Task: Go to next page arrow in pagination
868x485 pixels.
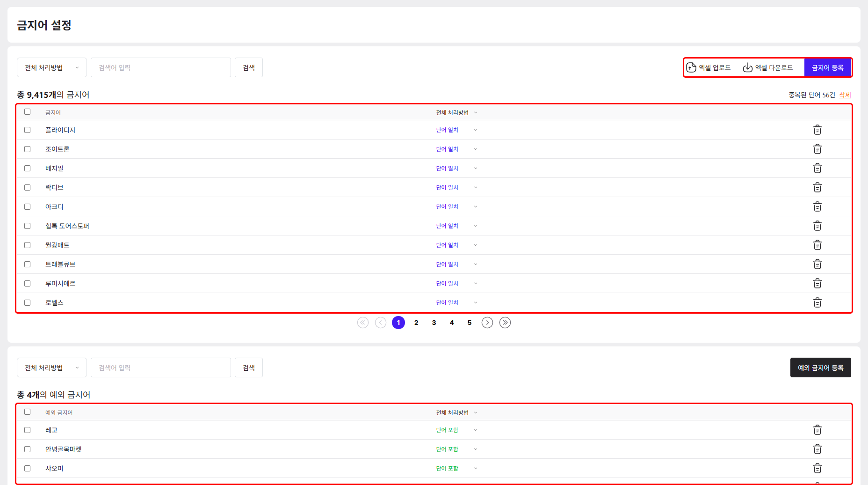Action: pos(487,323)
